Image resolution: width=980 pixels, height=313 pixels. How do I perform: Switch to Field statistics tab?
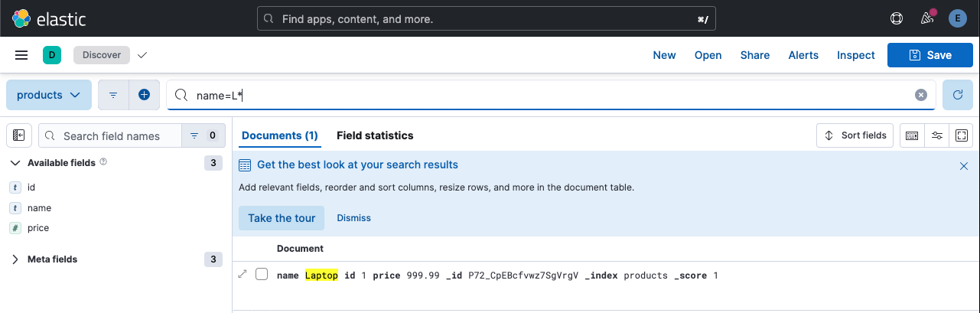point(375,135)
